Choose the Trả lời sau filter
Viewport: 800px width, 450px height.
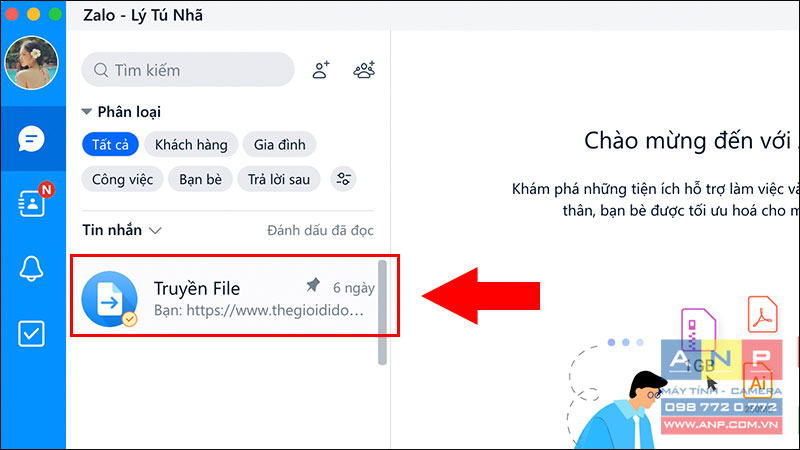[279, 180]
